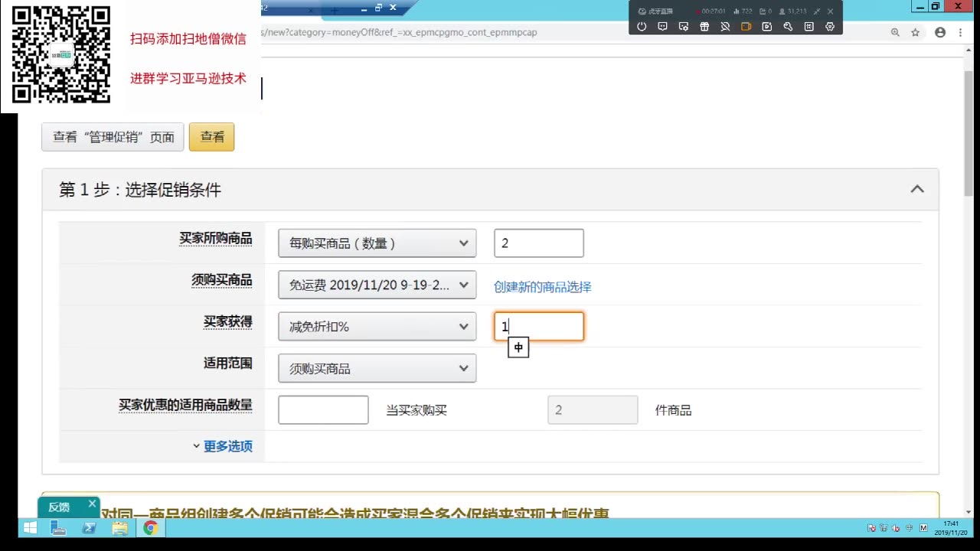Switch to Chrome in the taskbar

coord(151,527)
